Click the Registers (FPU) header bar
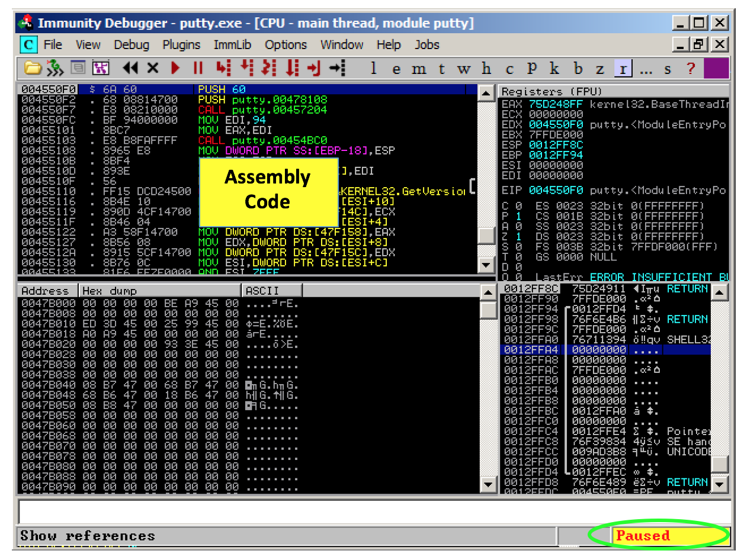 click(613, 91)
